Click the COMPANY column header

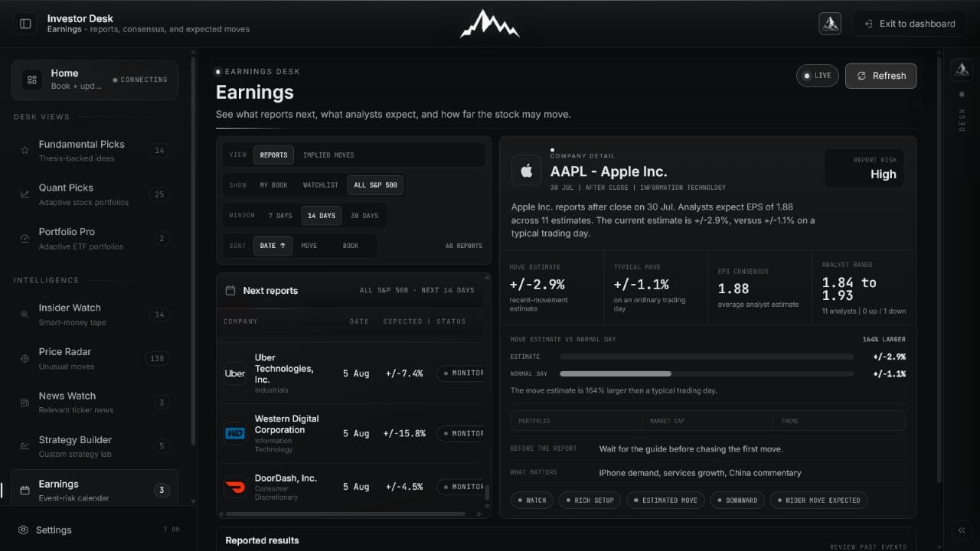pos(240,321)
